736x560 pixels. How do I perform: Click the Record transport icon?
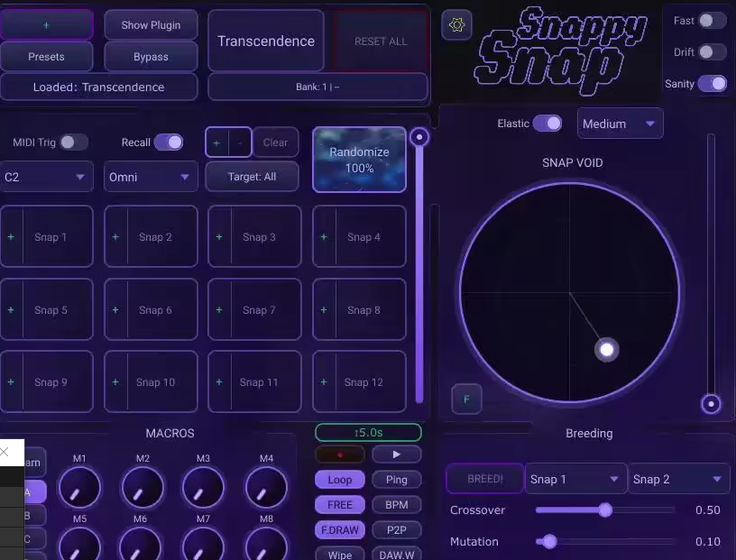(x=339, y=454)
